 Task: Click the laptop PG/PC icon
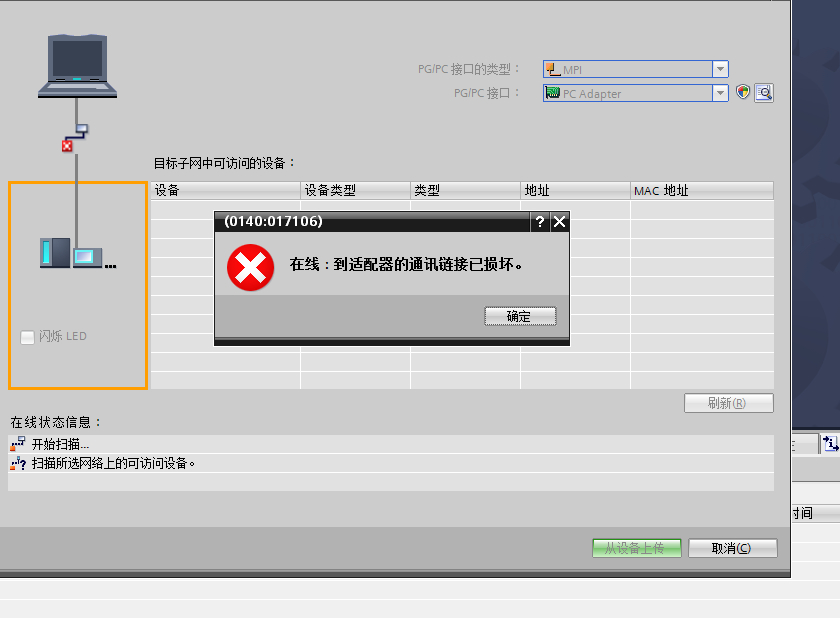tap(77, 66)
